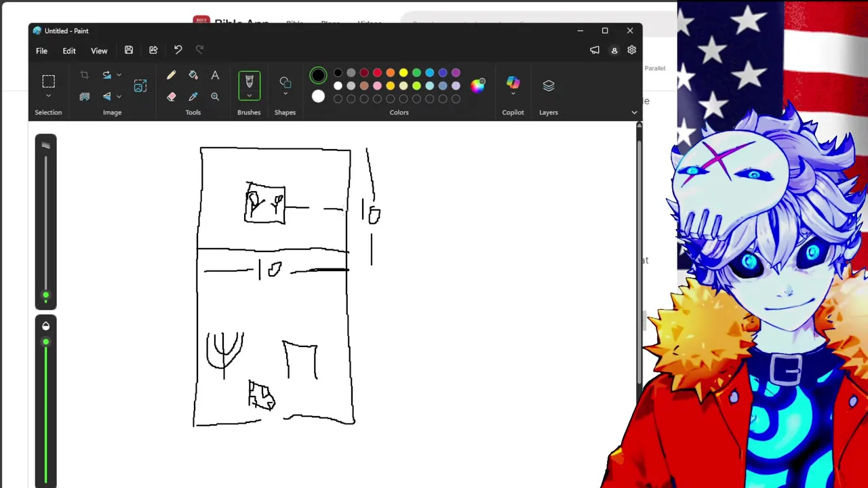Undo the last stroke

(178, 50)
